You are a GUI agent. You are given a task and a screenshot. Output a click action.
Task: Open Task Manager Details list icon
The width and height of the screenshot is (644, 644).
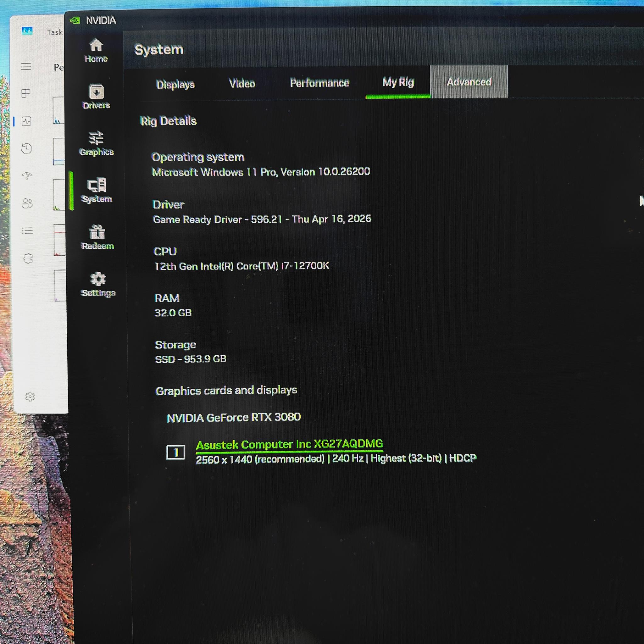point(27,231)
